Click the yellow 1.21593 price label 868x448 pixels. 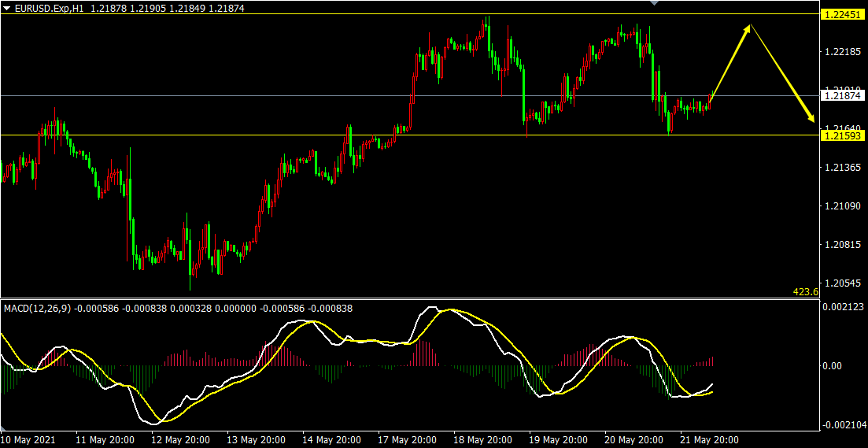[x=842, y=135]
